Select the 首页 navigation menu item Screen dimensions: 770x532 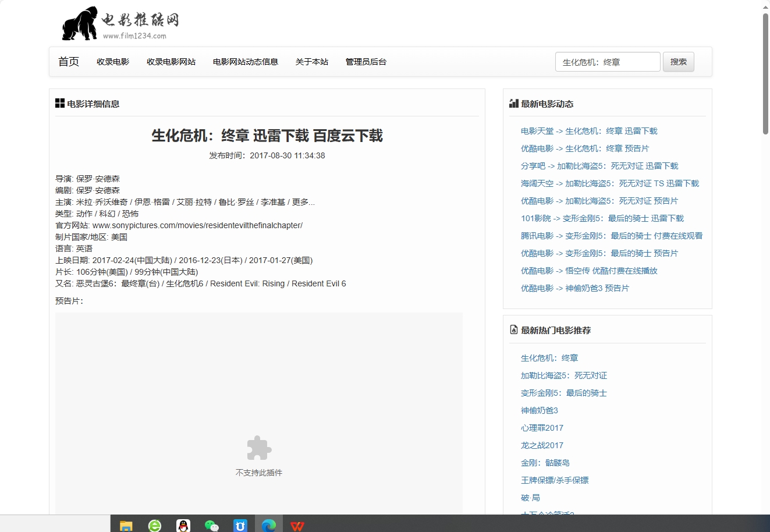68,61
